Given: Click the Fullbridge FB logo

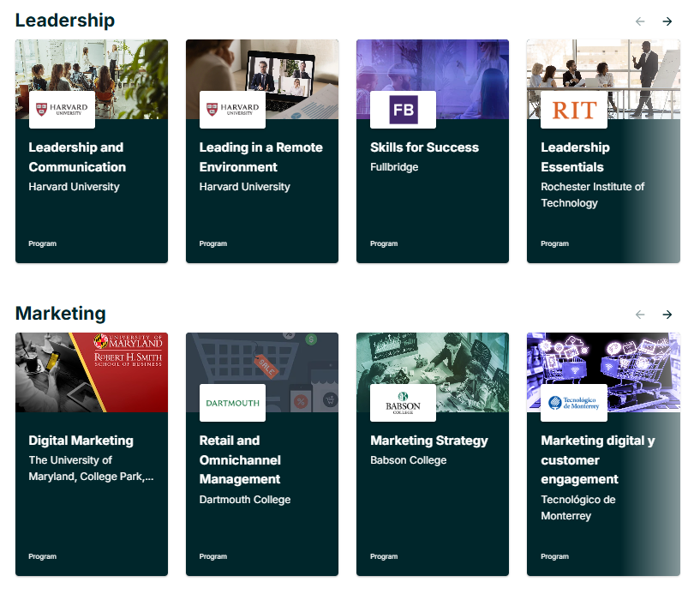Looking at the screenshot, I should [403, 110].
